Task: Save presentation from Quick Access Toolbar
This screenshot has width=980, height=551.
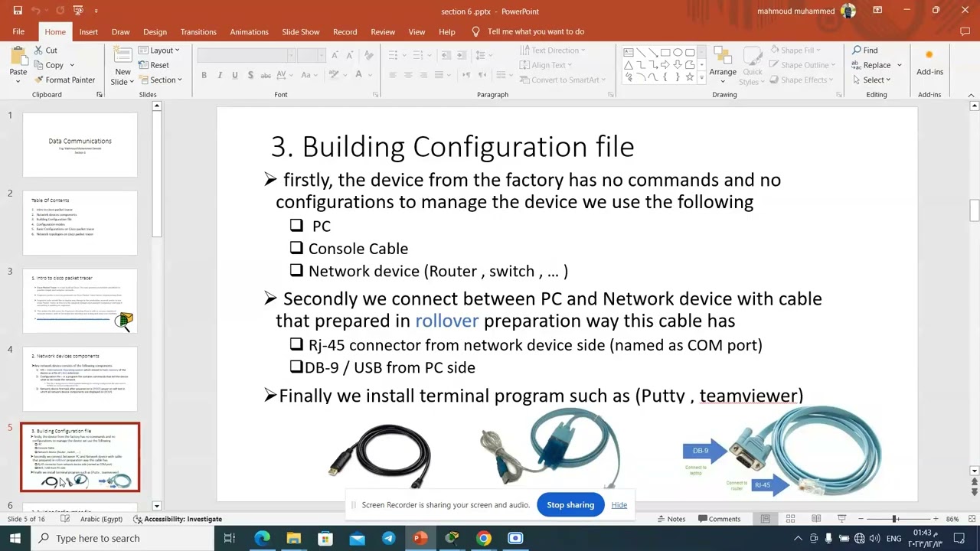Action: (x=17, y=11)
